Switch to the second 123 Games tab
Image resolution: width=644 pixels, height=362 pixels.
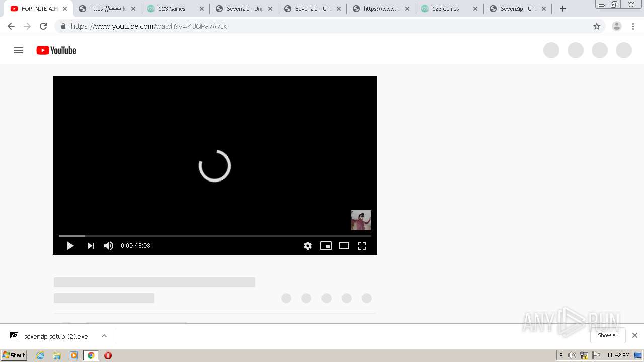[450, 9]
